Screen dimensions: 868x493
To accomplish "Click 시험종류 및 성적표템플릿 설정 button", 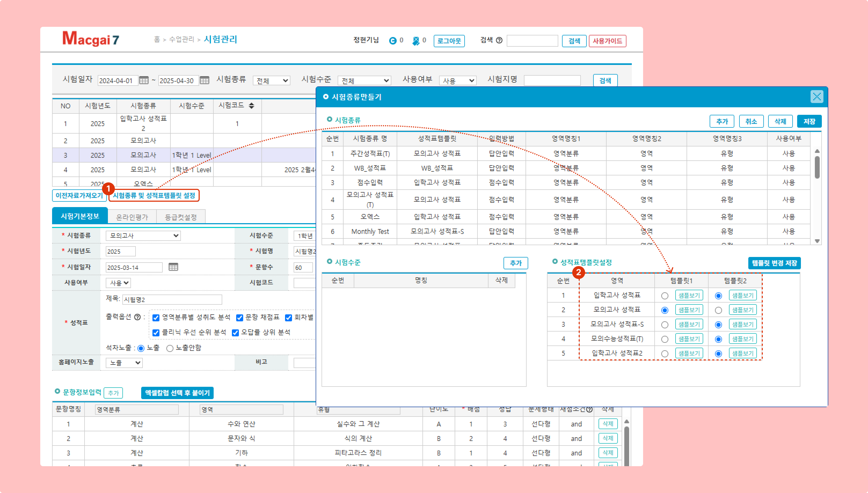I will (154, 195).
